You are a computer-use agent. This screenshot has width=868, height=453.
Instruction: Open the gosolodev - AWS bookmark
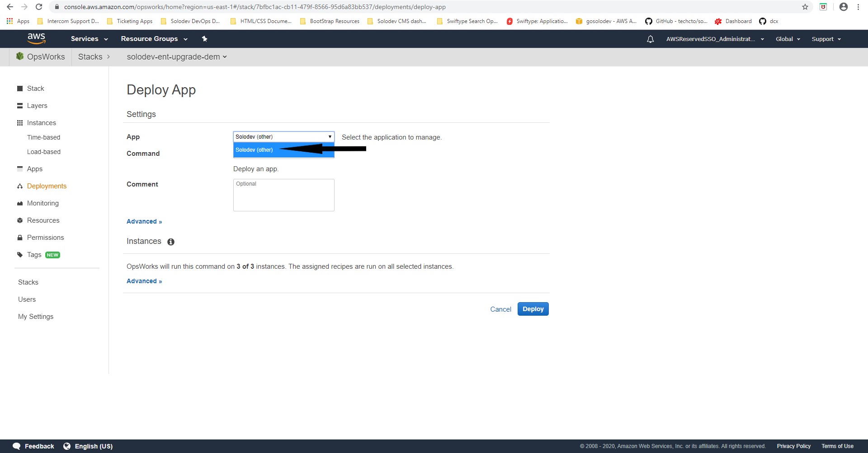(x=606, y=21)
